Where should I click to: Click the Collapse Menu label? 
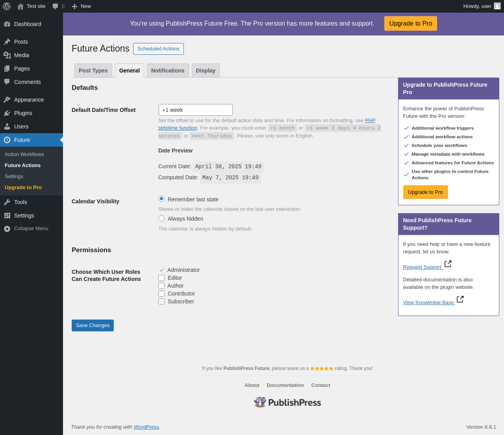click(x=31, y=229)
